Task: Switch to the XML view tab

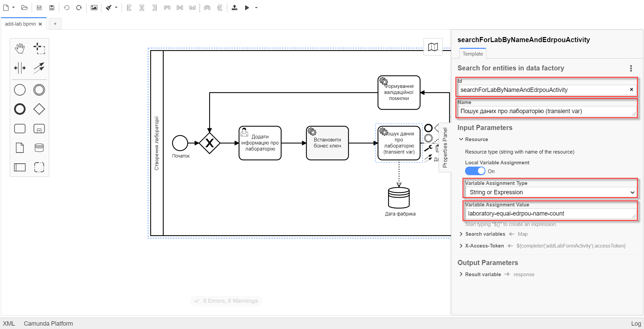Action: coord(9,324)
